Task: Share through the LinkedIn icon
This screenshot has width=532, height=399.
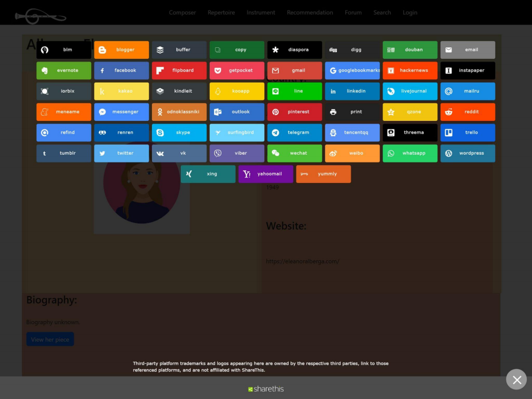Action: pos(352,91)
